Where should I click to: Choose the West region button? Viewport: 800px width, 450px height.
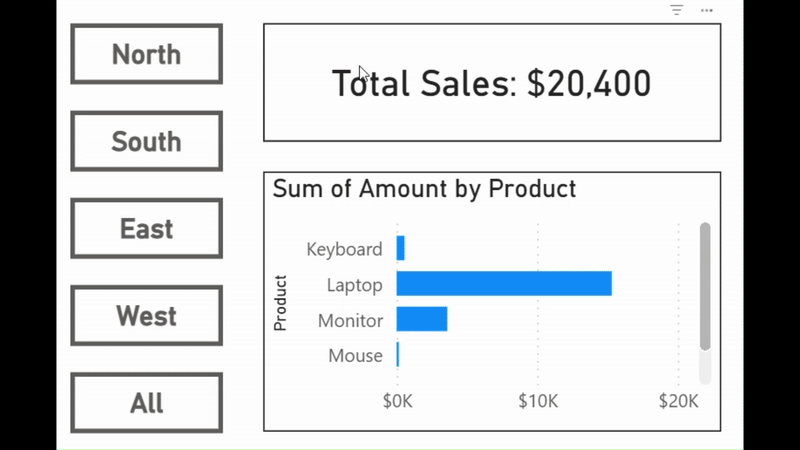pos(146,316)
